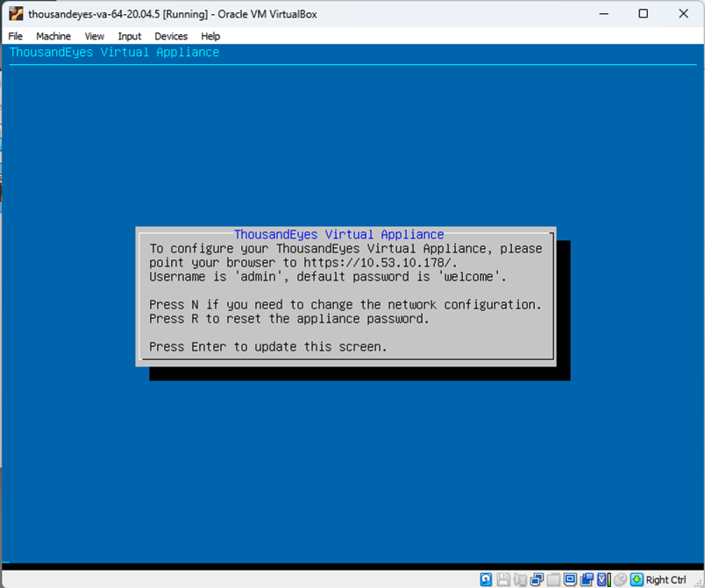
Task: Click the green arrow keyboard capture icon
Action: (x=637, y=579)
